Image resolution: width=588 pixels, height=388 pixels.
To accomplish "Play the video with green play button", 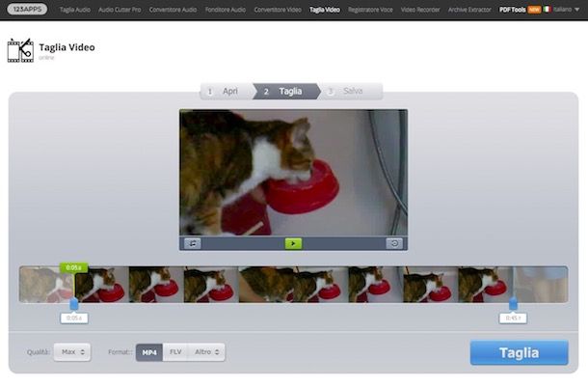I will [293, 243].
